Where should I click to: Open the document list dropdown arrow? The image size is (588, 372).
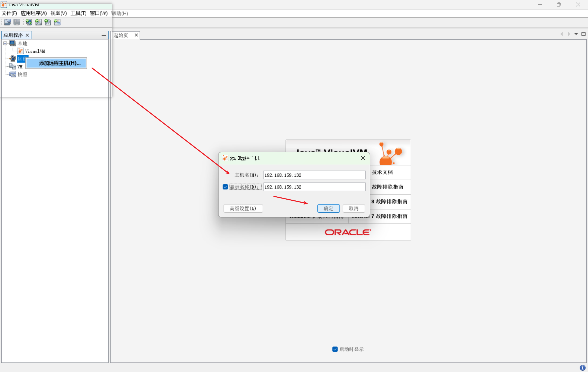point(576,34)
